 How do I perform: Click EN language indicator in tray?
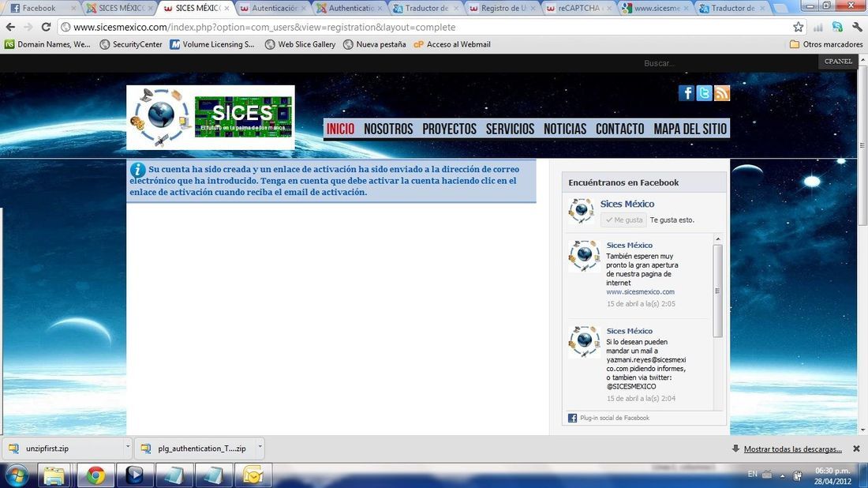pos(752,474)
